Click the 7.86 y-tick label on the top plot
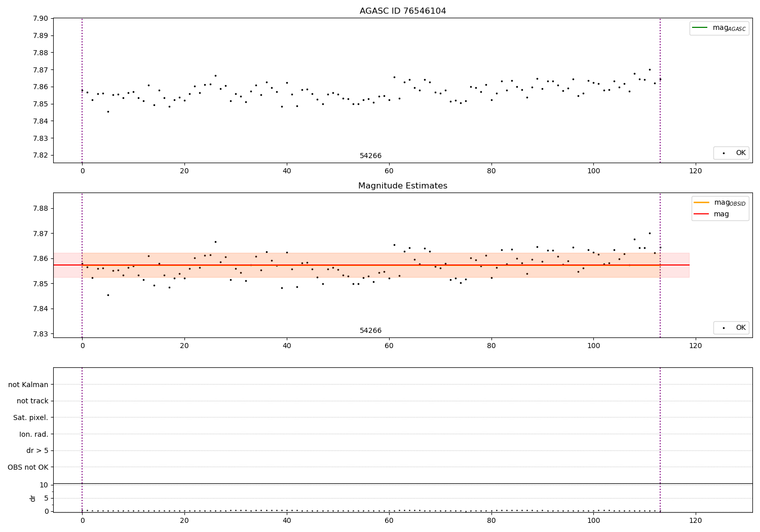 tap(41, 87)
